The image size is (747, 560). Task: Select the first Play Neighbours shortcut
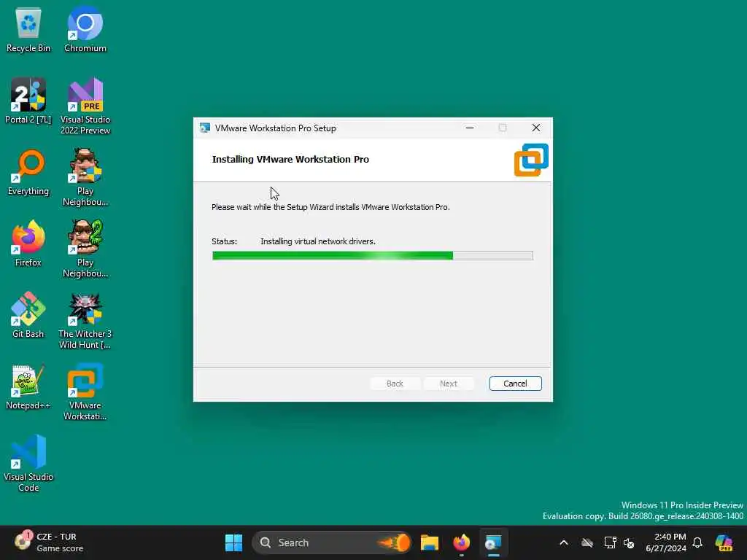pyautogui.click(x=85, y=178)
